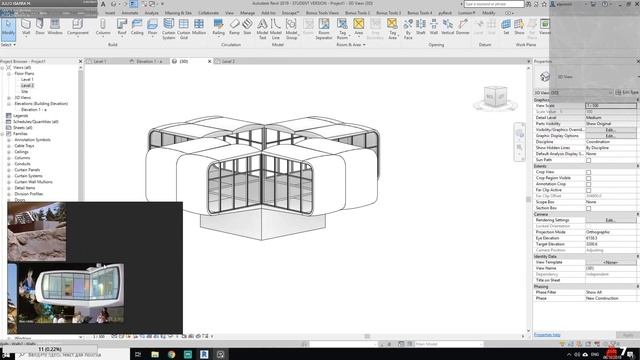Open the Collaborate ribbon tab
640x360 pixels.
click(x=209, y=13)
